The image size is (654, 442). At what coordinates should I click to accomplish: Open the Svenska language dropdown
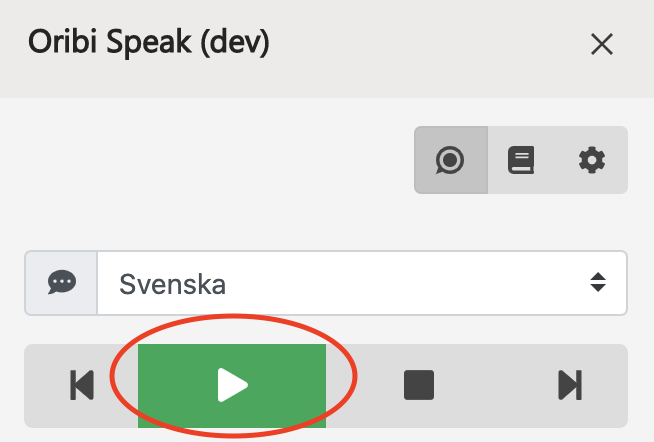click(x=362, y=283)
